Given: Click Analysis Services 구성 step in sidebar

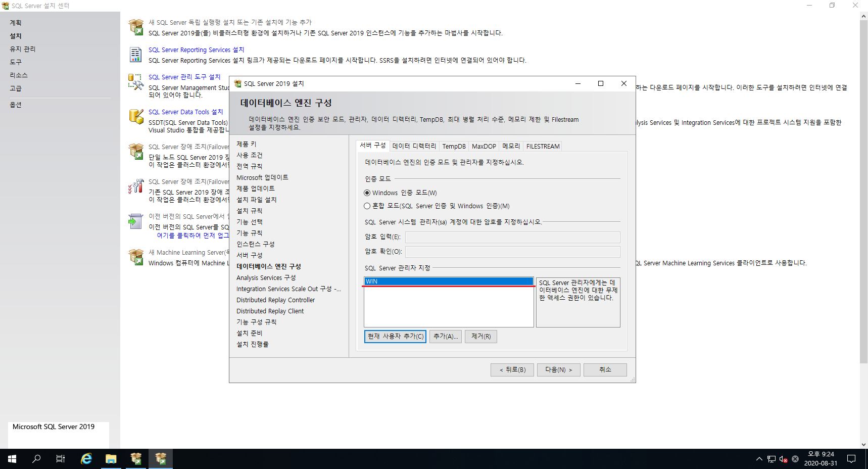Looking at the screenshot, I should point(266,277).
